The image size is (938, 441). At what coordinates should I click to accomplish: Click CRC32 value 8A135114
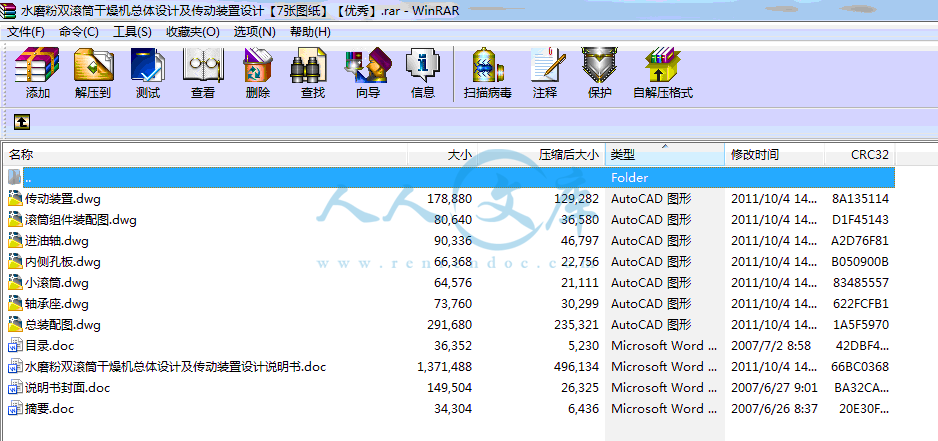coord(860,199)
